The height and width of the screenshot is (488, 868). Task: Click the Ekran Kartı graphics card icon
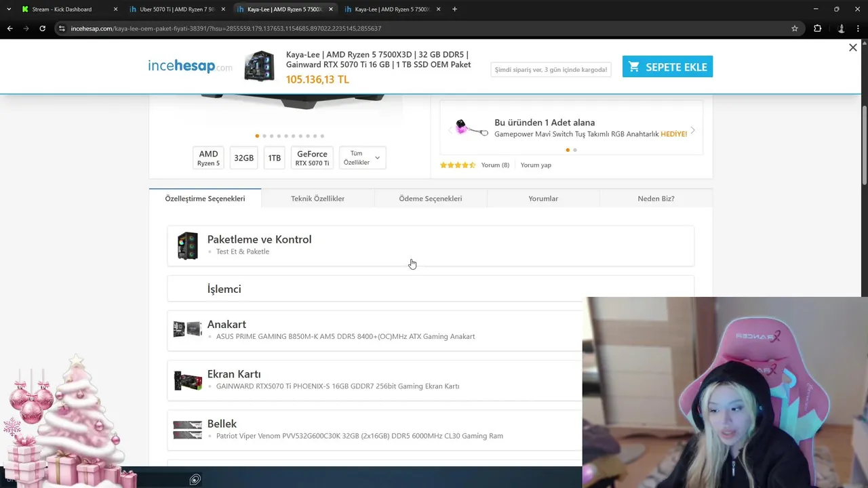pyautogui.click(x=187, y=380)
